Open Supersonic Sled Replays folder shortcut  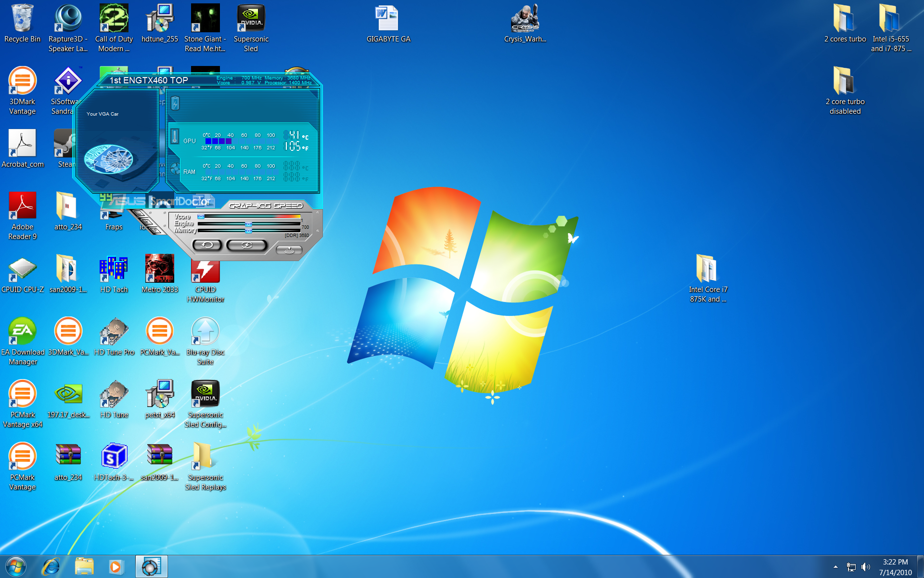point(205,466)
